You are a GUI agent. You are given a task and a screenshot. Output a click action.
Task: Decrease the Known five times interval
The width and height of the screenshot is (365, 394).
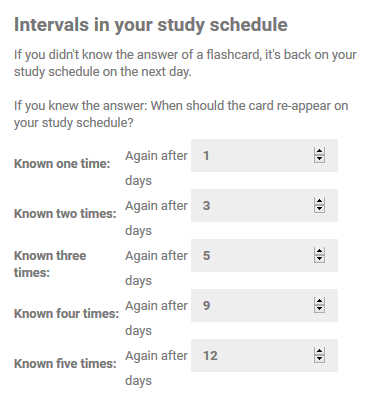point(319,359)
